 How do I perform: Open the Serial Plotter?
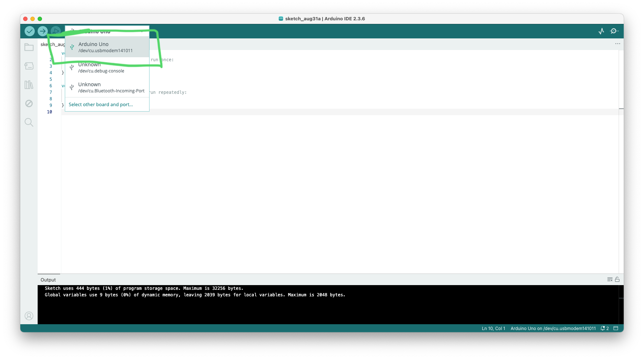point(601,31)
